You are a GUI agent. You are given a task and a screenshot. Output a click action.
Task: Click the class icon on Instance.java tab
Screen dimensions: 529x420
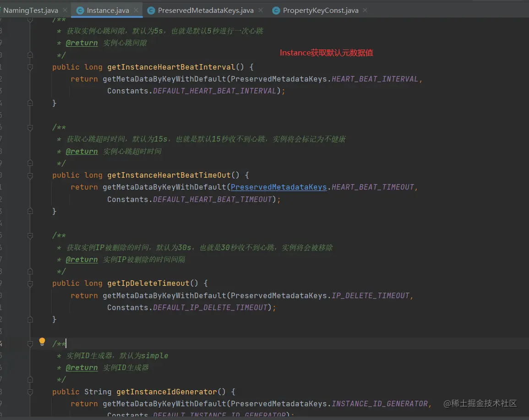pyautogui.click(x=80, y=11)
